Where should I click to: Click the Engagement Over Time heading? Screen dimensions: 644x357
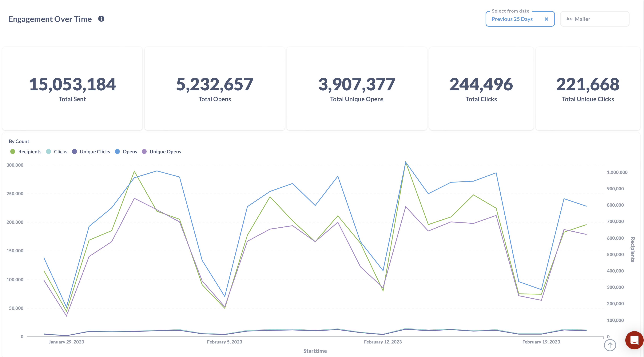coord(50,19)
